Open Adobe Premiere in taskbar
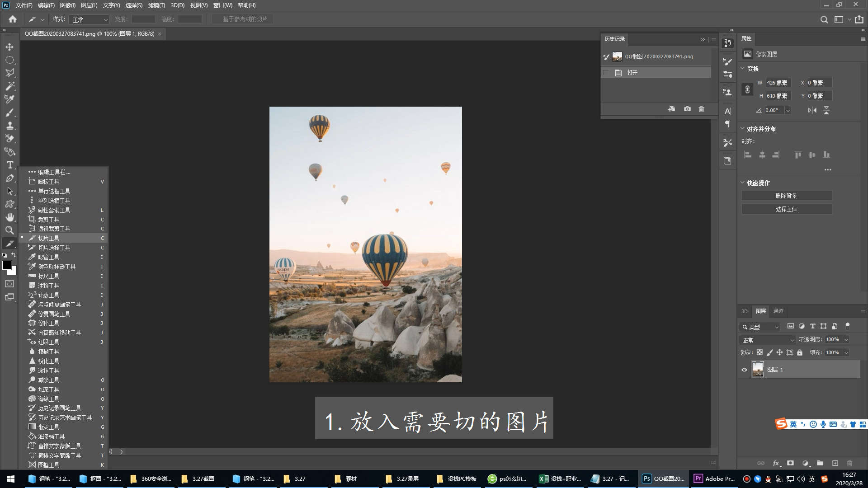868x488 pixels. (715, 479)
